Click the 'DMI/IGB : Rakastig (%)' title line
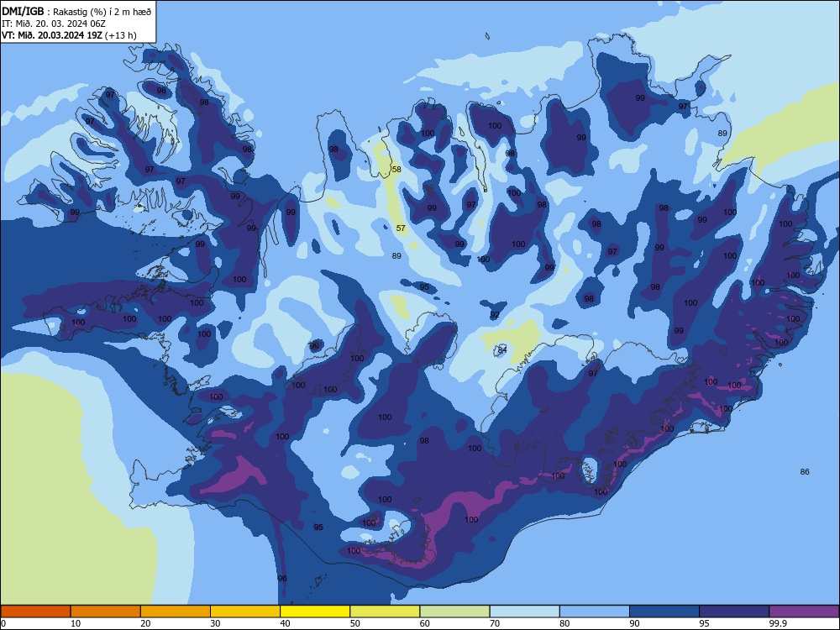The width and height of the screenshot is (840, 630). click(x=76, y=11)
